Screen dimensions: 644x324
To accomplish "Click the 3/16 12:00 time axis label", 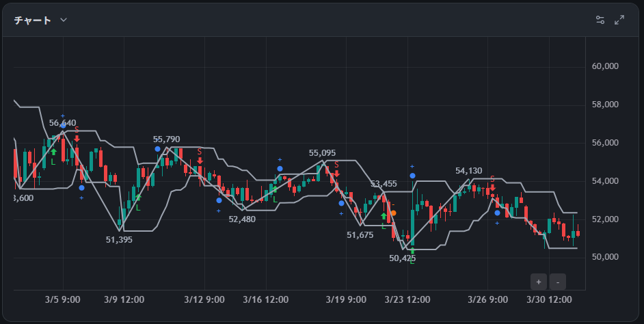I will (266, 300).
